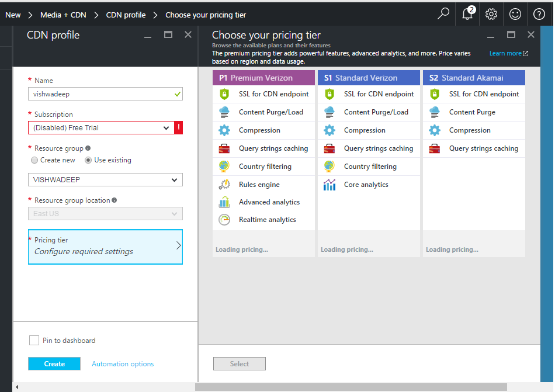Screen dimensions: 555x392
Task: Go to Media + CDN breadcrumb
Action: [63, 15]
